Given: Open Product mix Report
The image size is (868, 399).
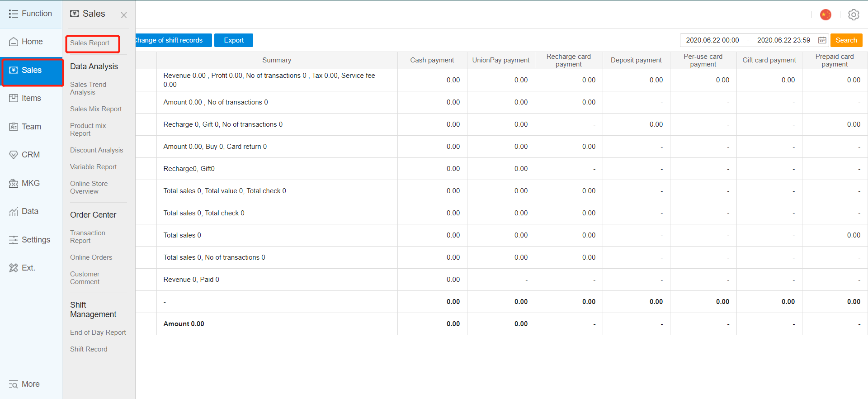Looking at the screenshot, I should 88,129.
